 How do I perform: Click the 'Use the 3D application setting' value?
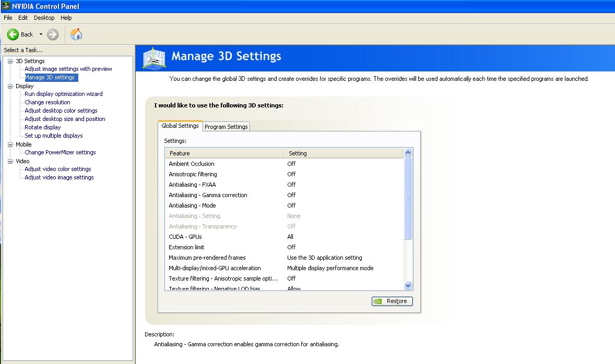pyautogui.click(x=325, y=258)
